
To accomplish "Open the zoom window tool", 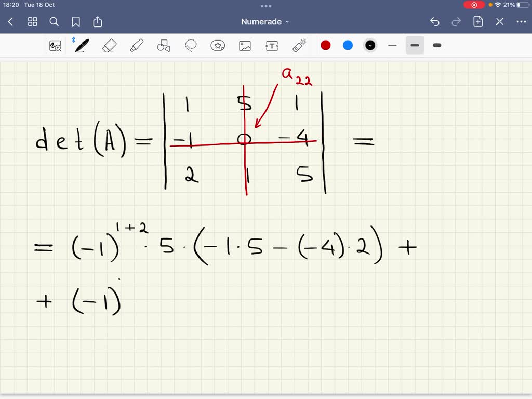I will coord(55,45).
